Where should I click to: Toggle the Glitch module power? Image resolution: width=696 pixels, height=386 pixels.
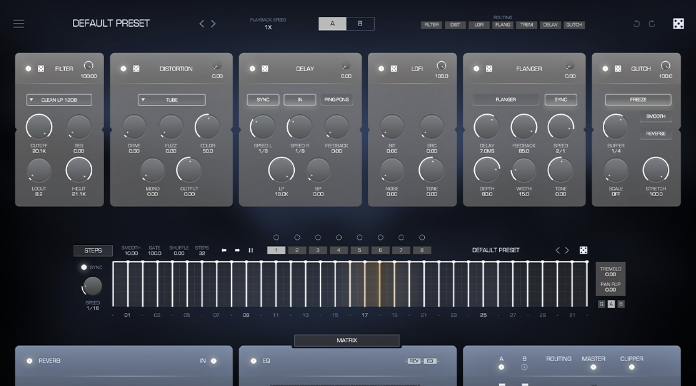(x=605, y=69)
